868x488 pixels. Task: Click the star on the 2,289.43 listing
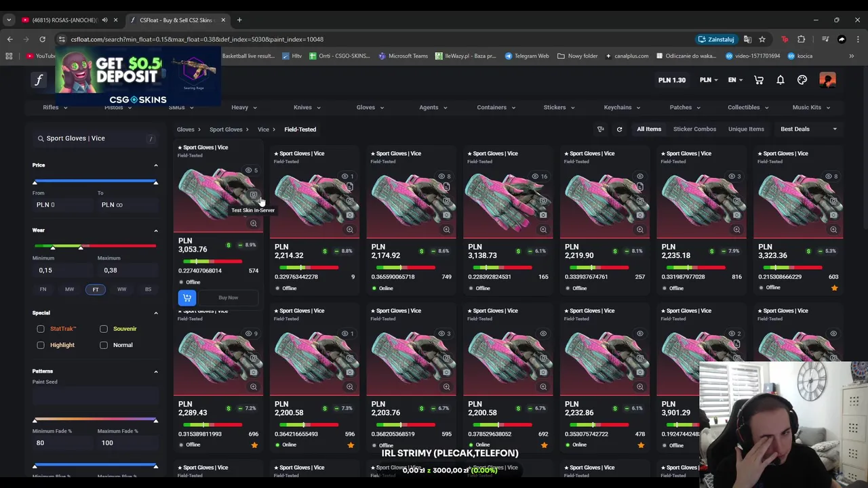254,445
